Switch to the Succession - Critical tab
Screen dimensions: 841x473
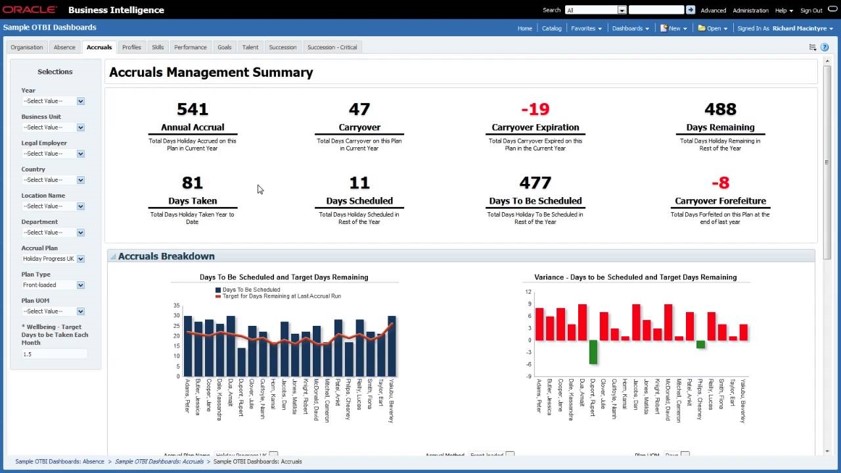coord(332,47)
